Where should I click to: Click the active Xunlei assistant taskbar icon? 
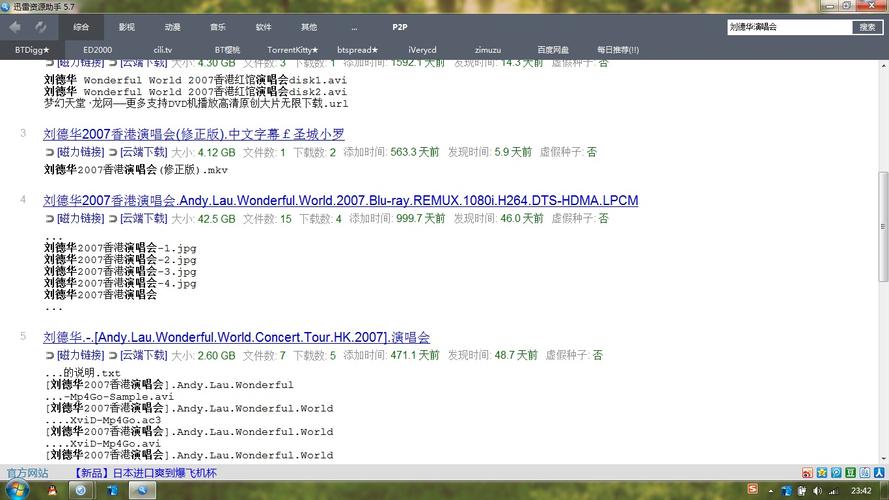[142, 491]
